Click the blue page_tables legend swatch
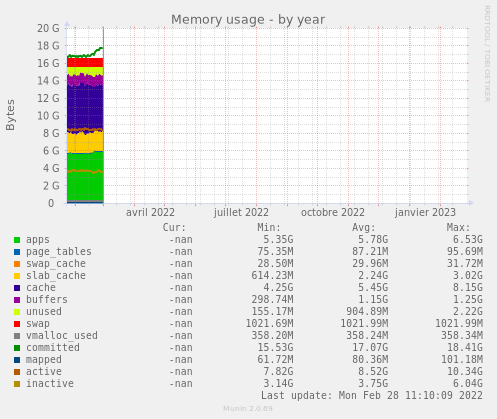 point(17,252)
